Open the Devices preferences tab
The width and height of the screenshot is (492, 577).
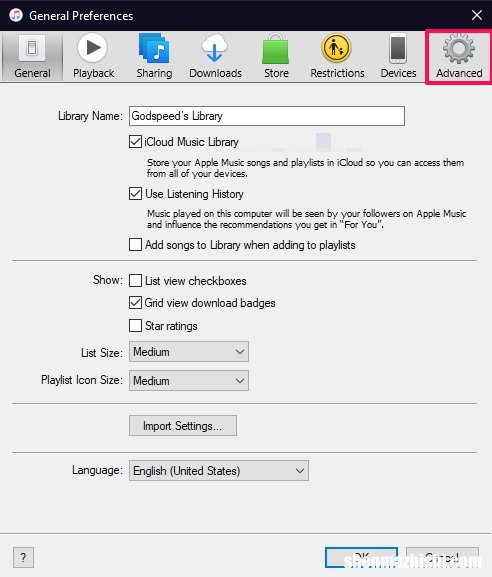(398, 56)
